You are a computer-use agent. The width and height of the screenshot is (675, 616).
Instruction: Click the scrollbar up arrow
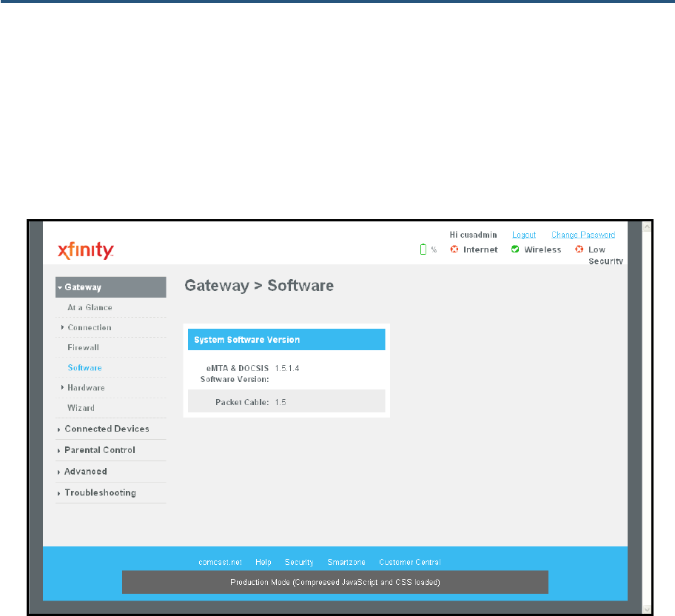[x=647, y=227]
